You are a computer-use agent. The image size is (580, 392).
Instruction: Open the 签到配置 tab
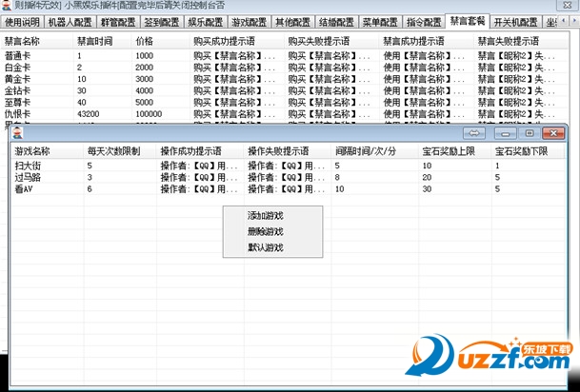coord(161,22)
